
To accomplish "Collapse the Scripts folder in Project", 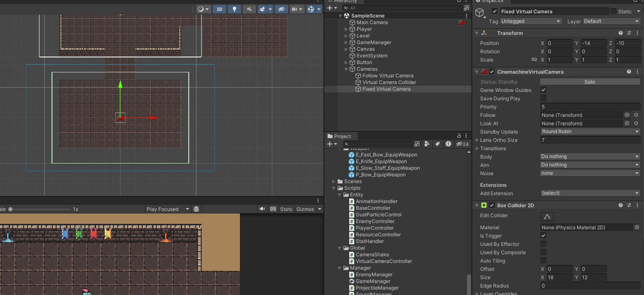I will pos(334,188).
